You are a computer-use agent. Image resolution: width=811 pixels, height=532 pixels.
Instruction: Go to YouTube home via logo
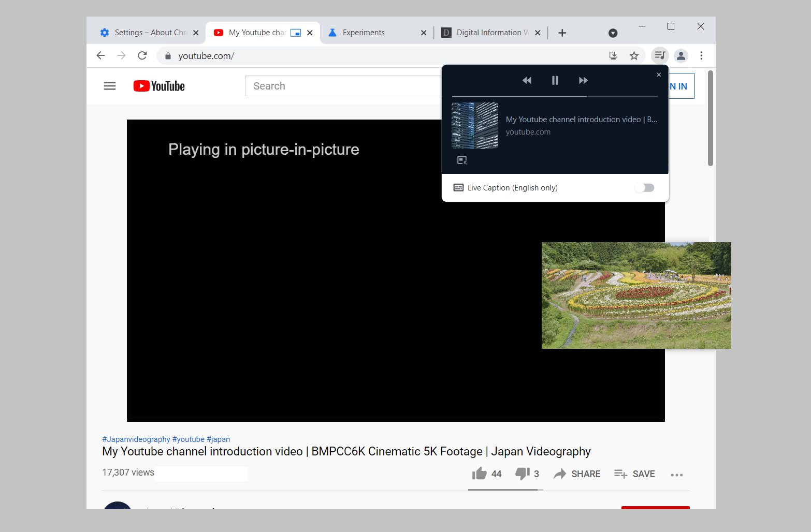coord(159,86)
